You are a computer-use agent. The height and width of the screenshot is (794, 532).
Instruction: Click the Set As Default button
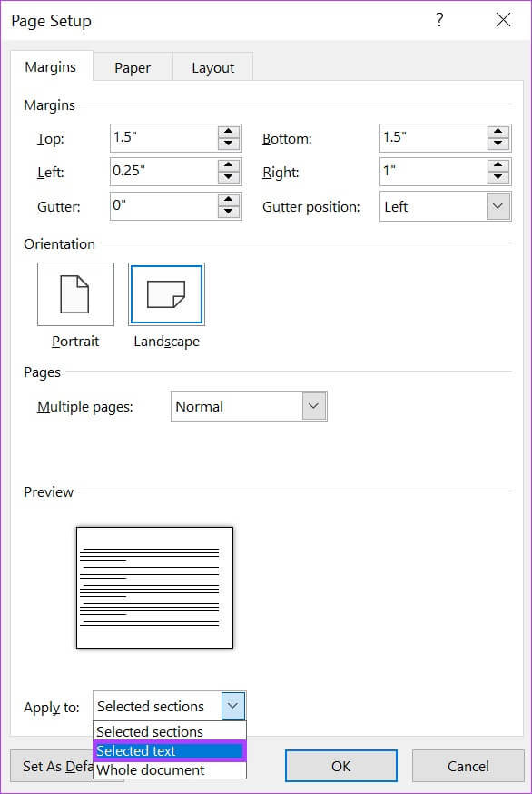52,766
